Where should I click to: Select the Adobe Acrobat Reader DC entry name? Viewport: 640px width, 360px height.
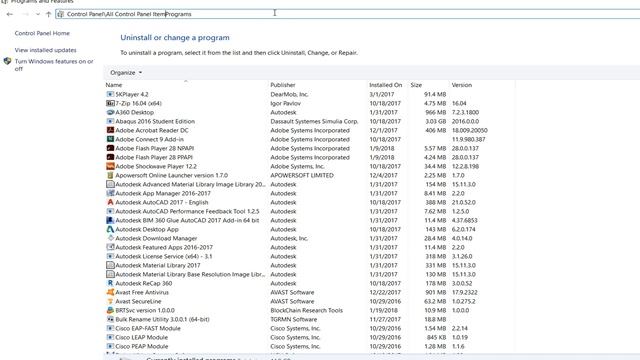click(x=152, y=130)
